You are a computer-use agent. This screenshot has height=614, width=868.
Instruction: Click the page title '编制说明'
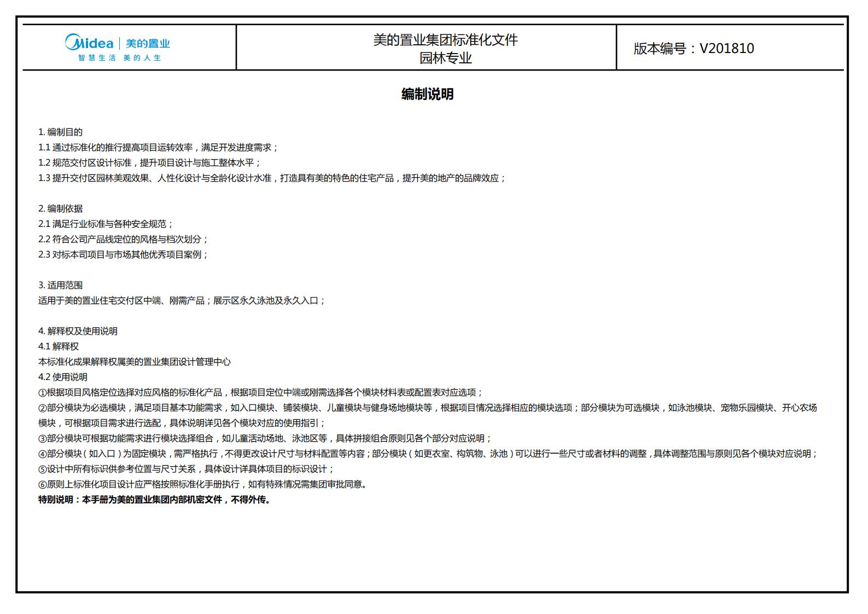(428, 94)
